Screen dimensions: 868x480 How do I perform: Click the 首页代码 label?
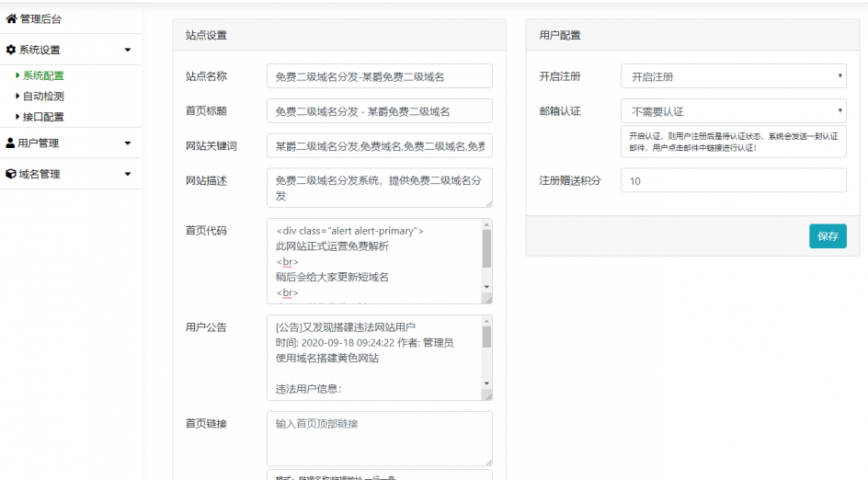coord(206,230)
